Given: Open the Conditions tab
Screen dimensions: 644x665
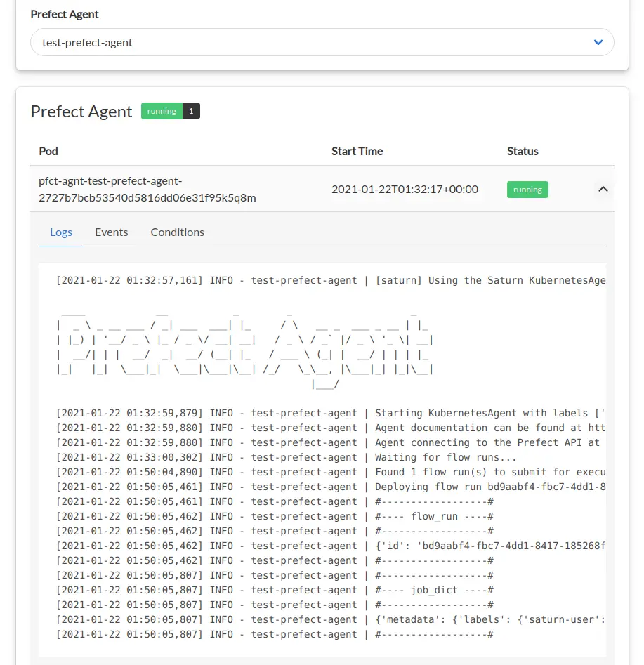Looking at the screenshot, I should click(177, 232).
